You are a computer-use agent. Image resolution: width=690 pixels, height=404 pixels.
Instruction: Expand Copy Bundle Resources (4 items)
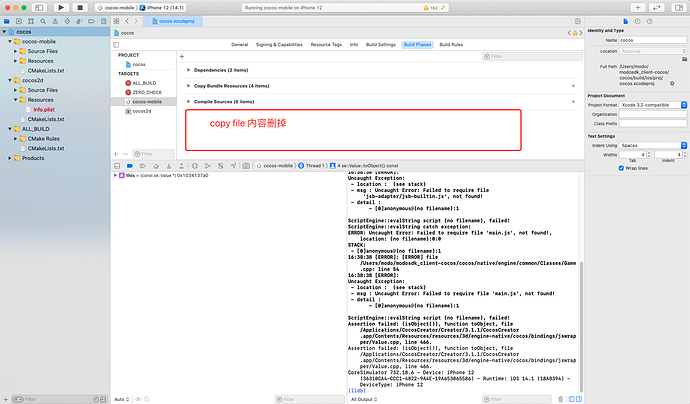[188, 86]
